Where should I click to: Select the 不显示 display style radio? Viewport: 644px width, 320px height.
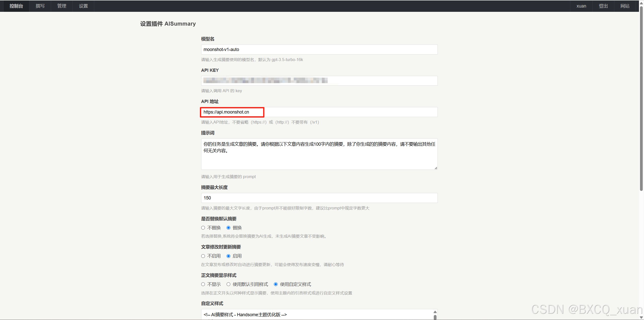pyautogui.click(x=203, y=284)
